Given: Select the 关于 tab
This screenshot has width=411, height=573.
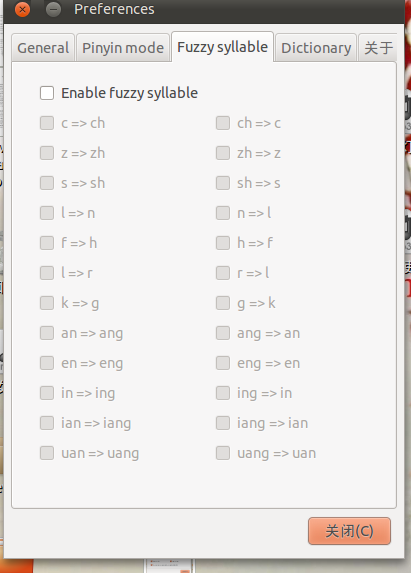Looking at the screenshot, I should [378, 48].
